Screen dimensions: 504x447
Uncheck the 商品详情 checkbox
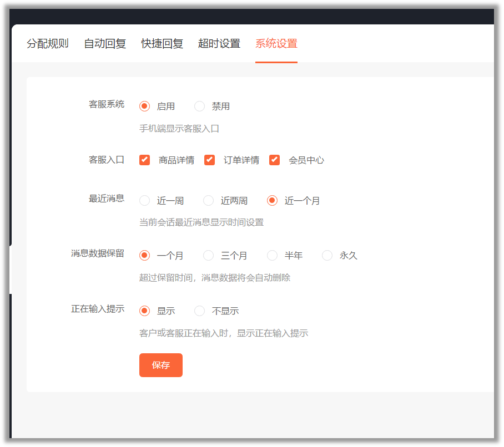point(145,160)
